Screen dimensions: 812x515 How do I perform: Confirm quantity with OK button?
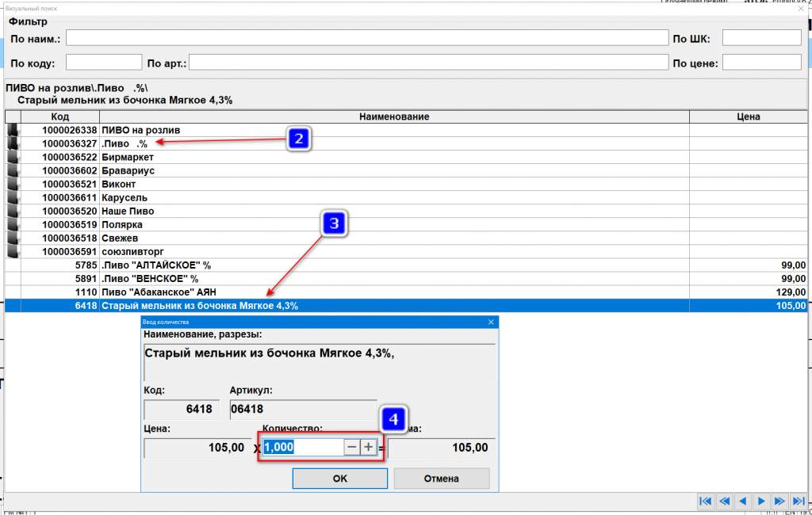[x=339, y=479]
